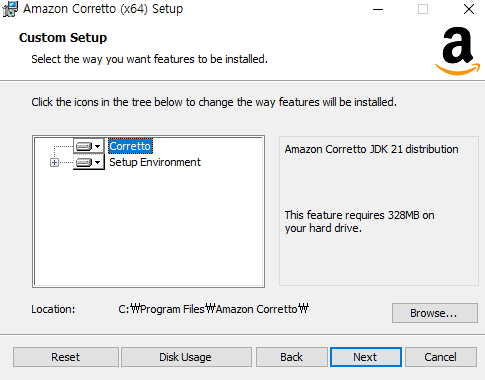
Task: Proceed with the Next button
Action: click(x=366, y=357)
